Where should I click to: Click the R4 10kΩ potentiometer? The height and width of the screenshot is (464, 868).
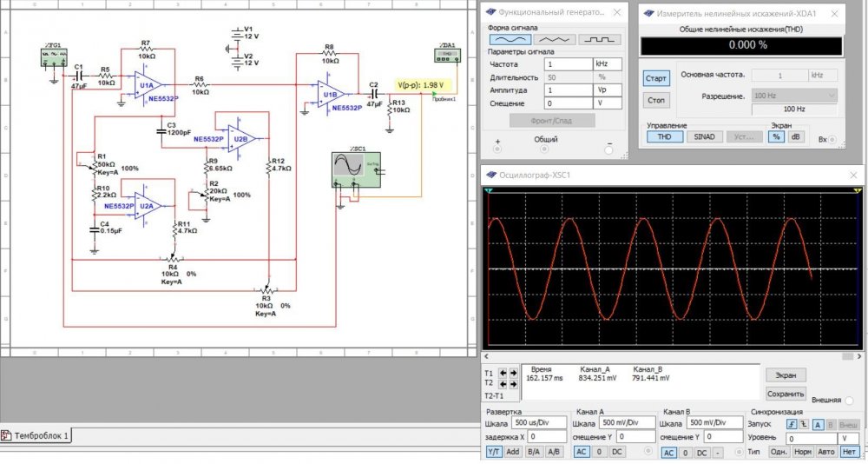click(x=172, y=259)
